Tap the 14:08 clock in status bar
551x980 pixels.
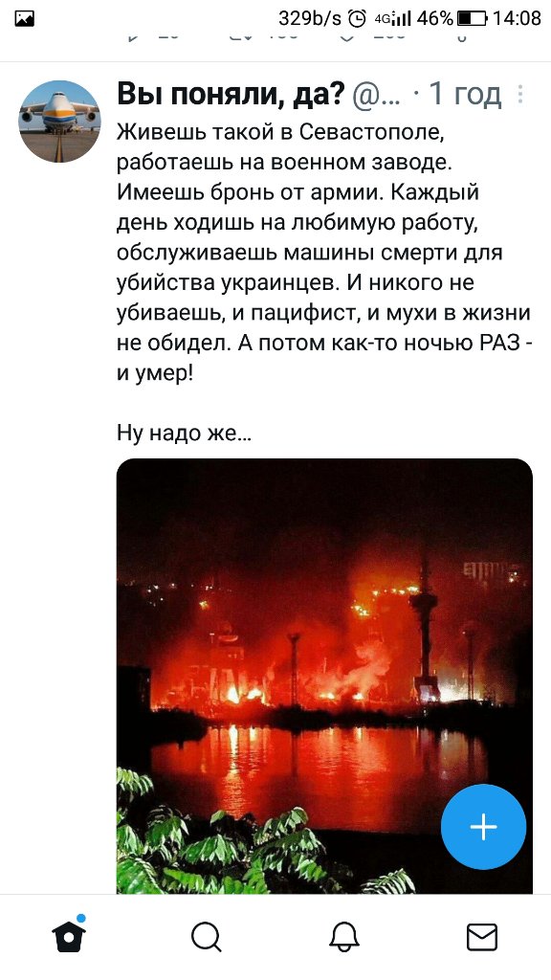point(517,18)
